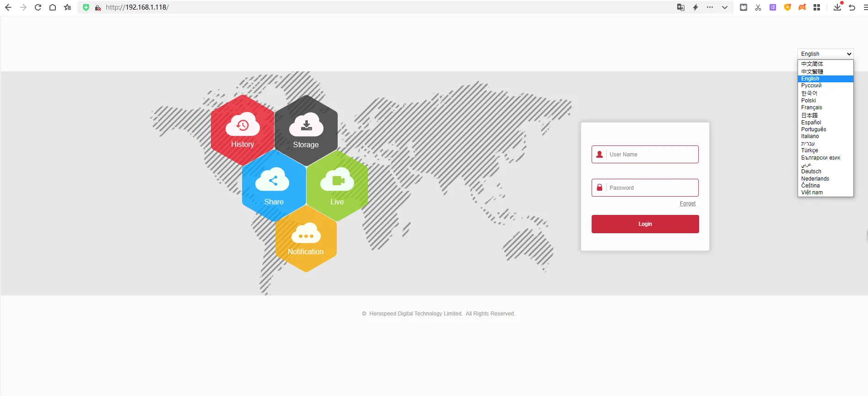Open the browser hamburger menu

tap(865, 7)
